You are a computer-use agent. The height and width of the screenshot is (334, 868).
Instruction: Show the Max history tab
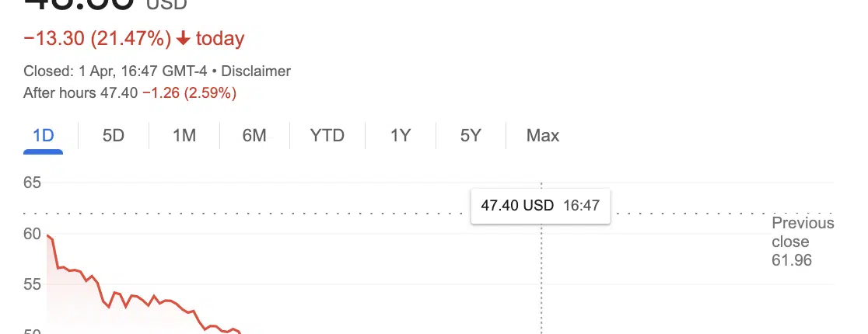(x=543, y=135)
